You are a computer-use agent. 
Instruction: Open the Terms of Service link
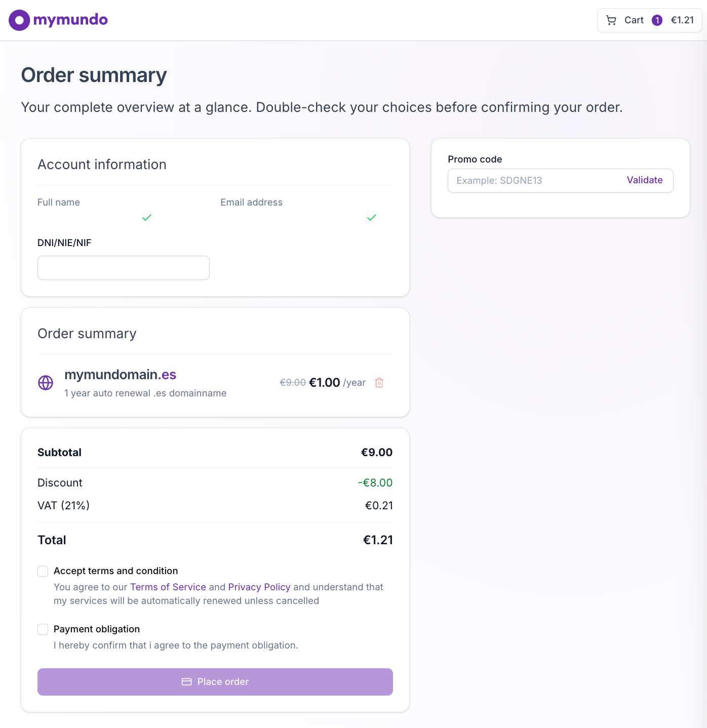(168, 587)
